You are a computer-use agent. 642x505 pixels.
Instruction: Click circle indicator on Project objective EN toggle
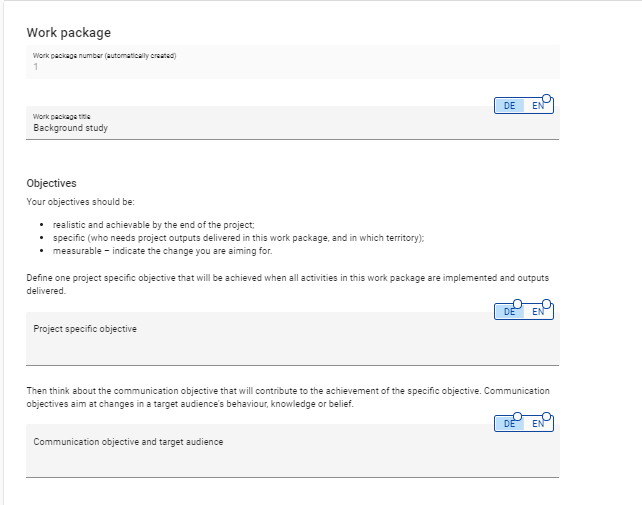click(547, 305)
